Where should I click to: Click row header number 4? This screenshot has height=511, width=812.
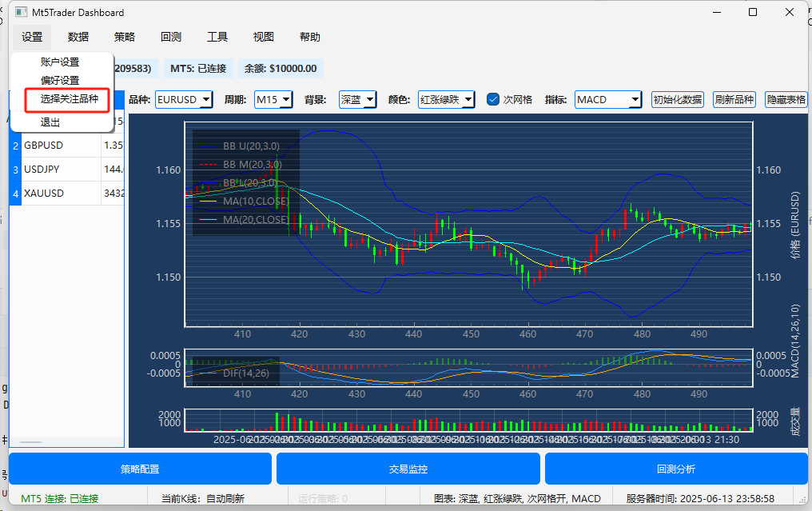[15, 194]
